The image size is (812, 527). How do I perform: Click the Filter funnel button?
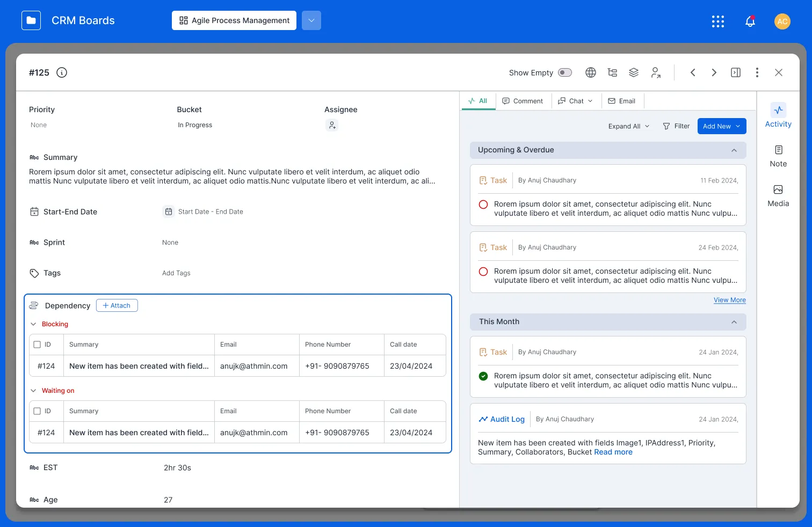pyautogui.click(x=676, y=126)
